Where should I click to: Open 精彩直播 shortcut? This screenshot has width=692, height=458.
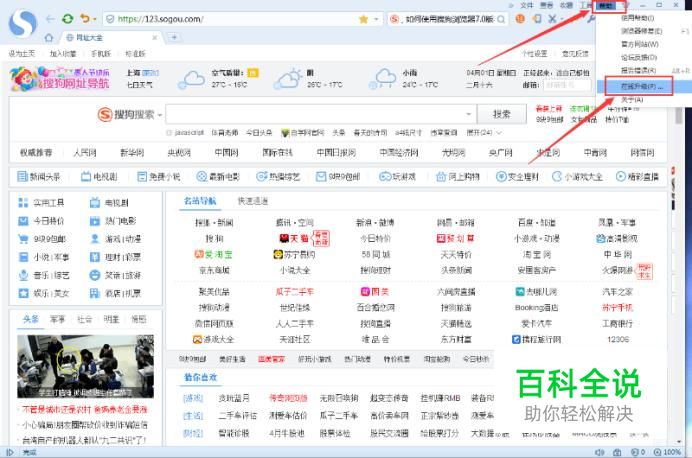637,177
